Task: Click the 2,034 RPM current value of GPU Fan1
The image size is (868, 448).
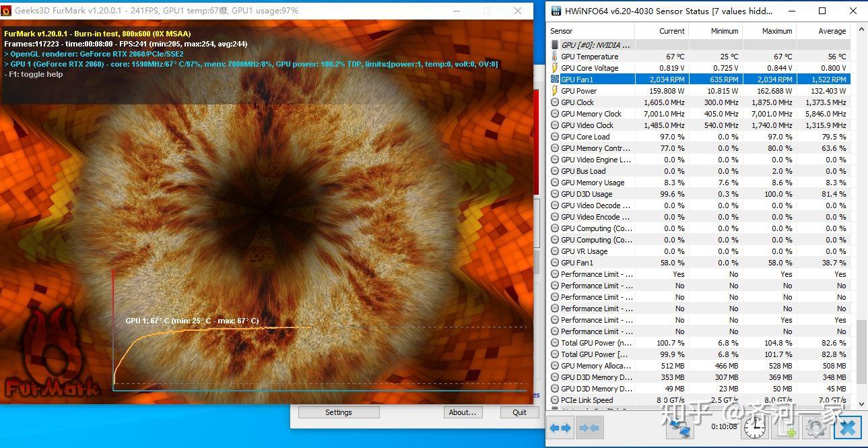Action: tap(665, 79)
